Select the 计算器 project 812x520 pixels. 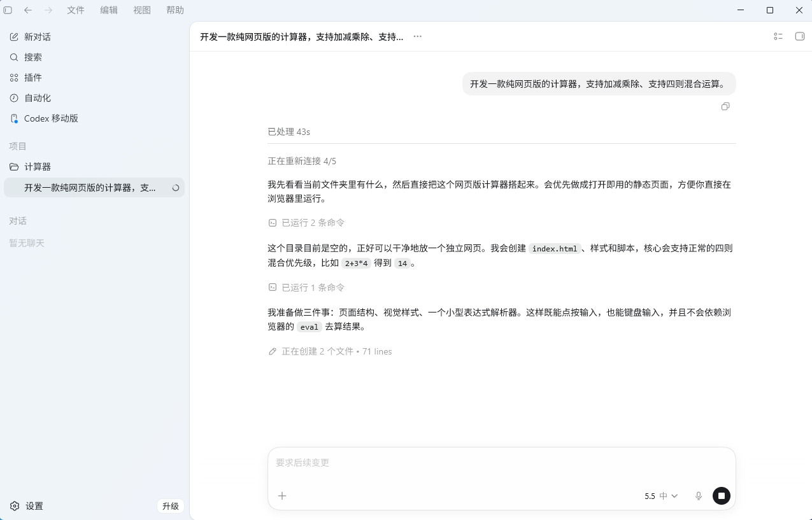[94, 167]
